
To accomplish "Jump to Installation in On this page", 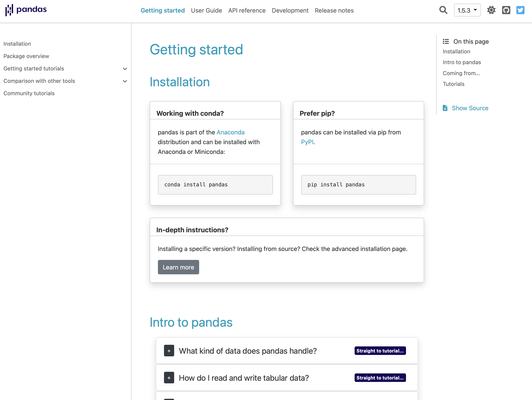I will click(x=456, y=51).
